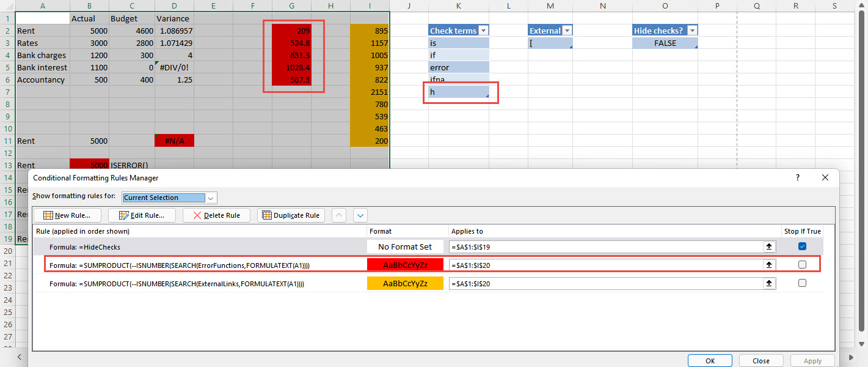The width and height of the screenshot is (868, 367).
Task: Collapse dialog for the HideChecks range selector
Action: (x=769, y=247)
